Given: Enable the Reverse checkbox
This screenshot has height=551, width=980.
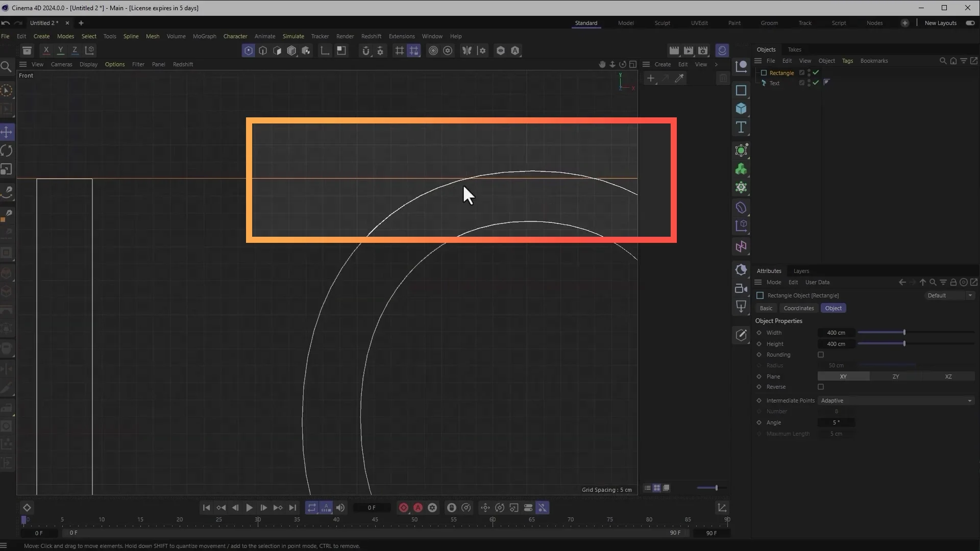Looking at the screenshot, I should pyautogui.click(x=821, y=387).
